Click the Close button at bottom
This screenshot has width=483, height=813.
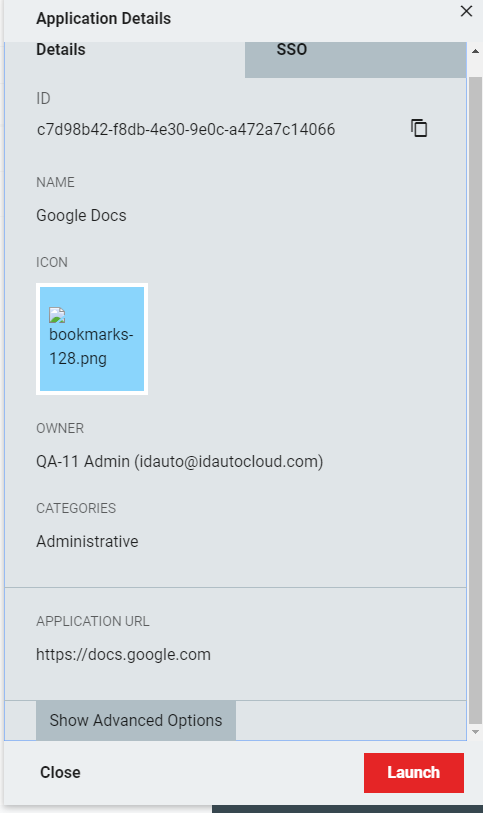pyautogui.click(x=60, y=773)
